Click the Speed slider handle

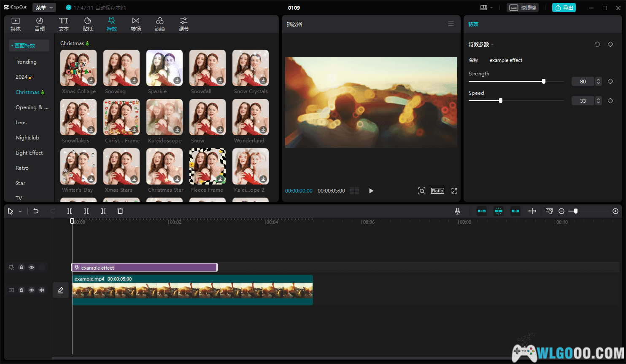[501, 101]
